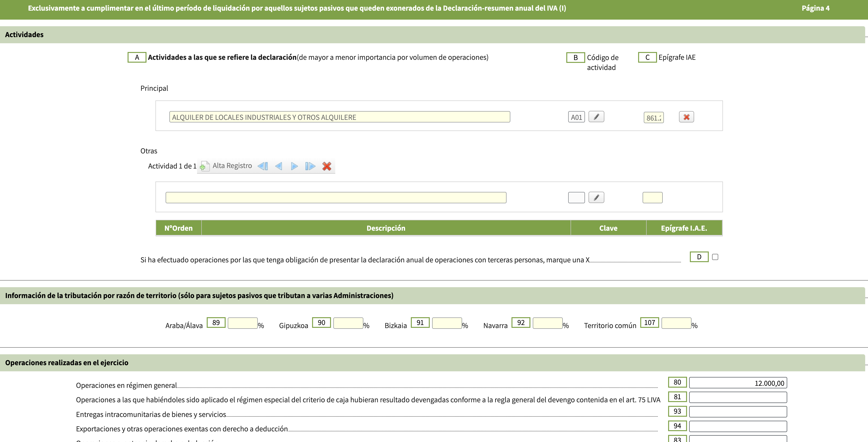Click 'Operaciones en régimen general' text
Viewport: 868px width, 442px height.
(126, 385)
